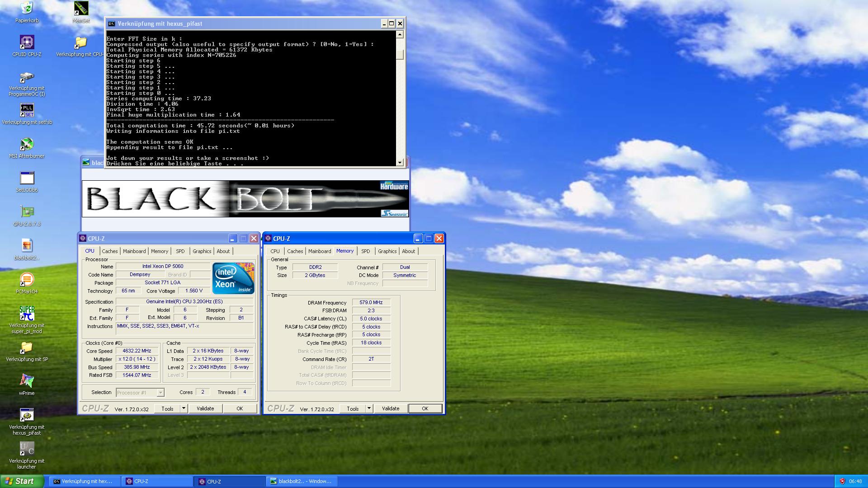Open Mainboard tab in right CPU-Z
This screenshot has width=868, height=488.
tap(320, 251)
